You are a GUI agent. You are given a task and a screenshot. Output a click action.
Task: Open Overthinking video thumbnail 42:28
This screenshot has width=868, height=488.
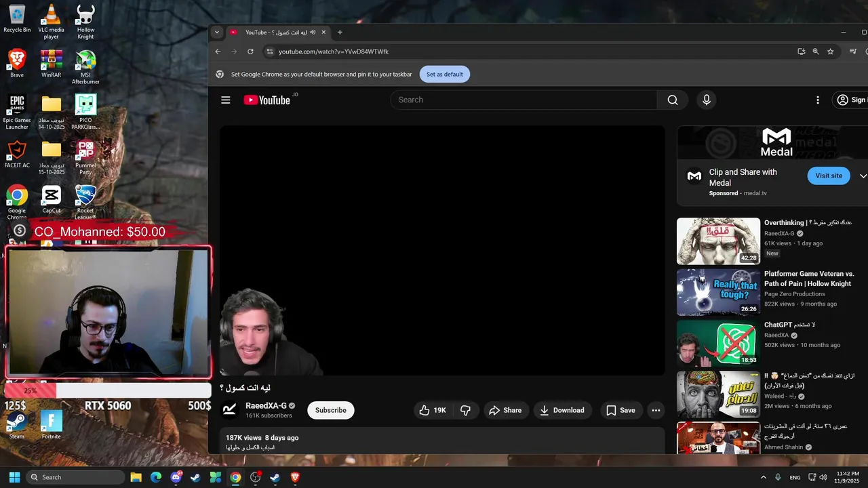click(x=718, y=241)
